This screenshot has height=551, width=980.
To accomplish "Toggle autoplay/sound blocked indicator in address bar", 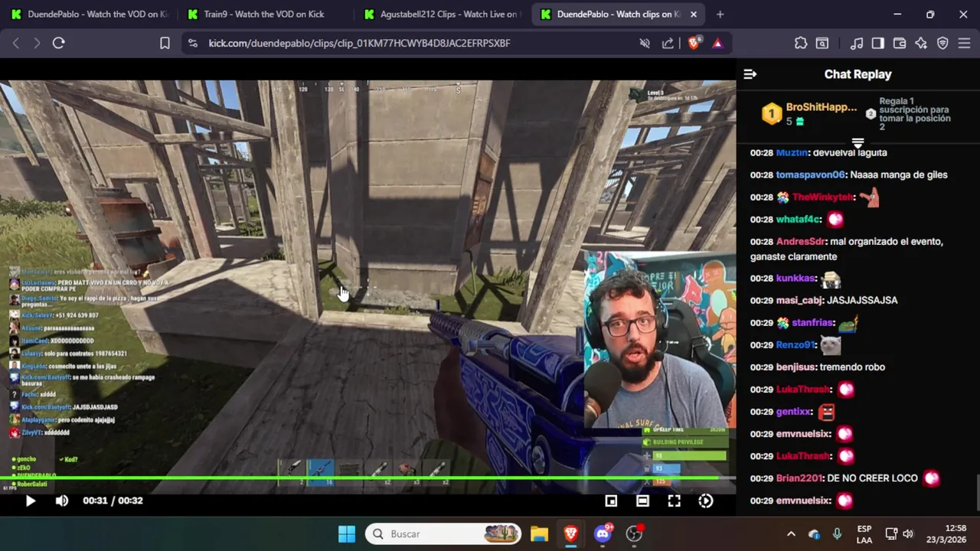I will coord(645,43).
